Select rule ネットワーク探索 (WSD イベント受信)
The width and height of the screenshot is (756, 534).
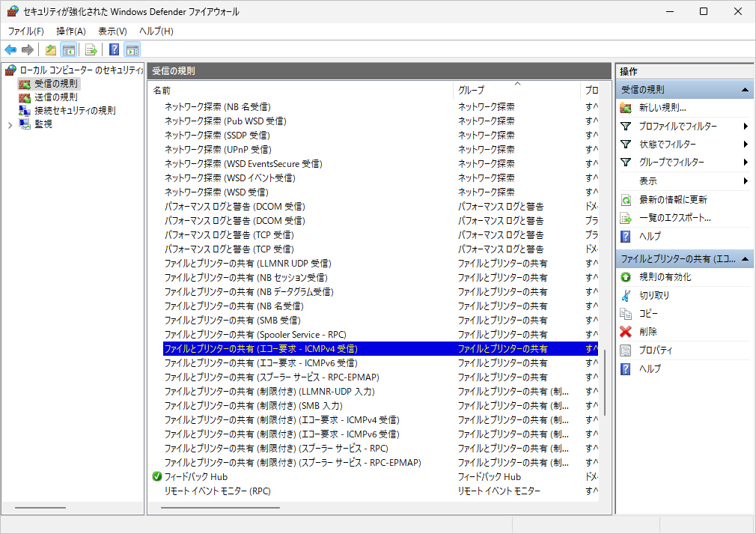230,178
